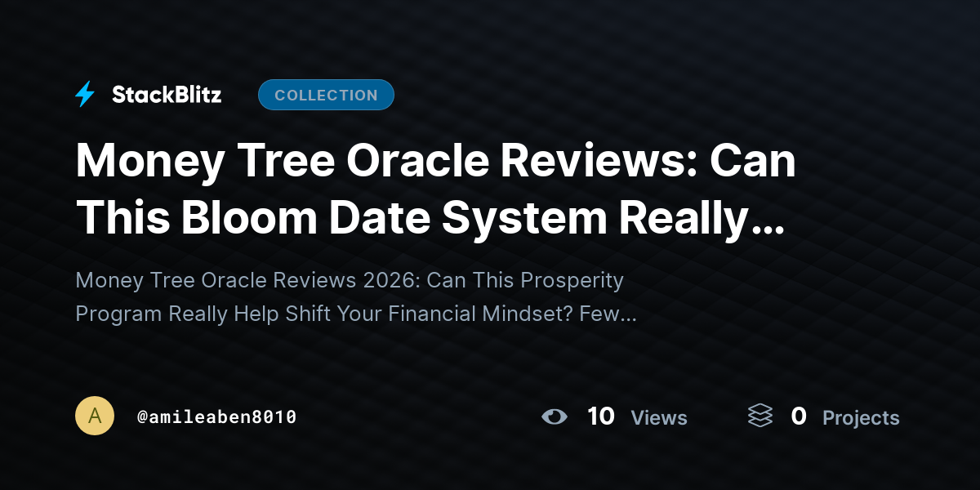Expand the description ellipsis after 'Few'
The width and height of the screenshot is (980, 490).
(x=626, y=318)
